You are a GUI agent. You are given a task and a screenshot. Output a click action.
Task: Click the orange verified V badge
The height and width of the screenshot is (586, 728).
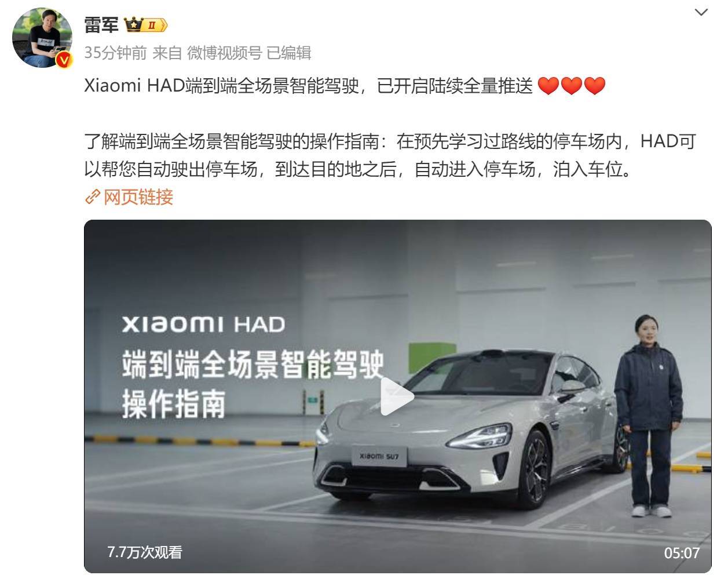(x=63, y=59)
